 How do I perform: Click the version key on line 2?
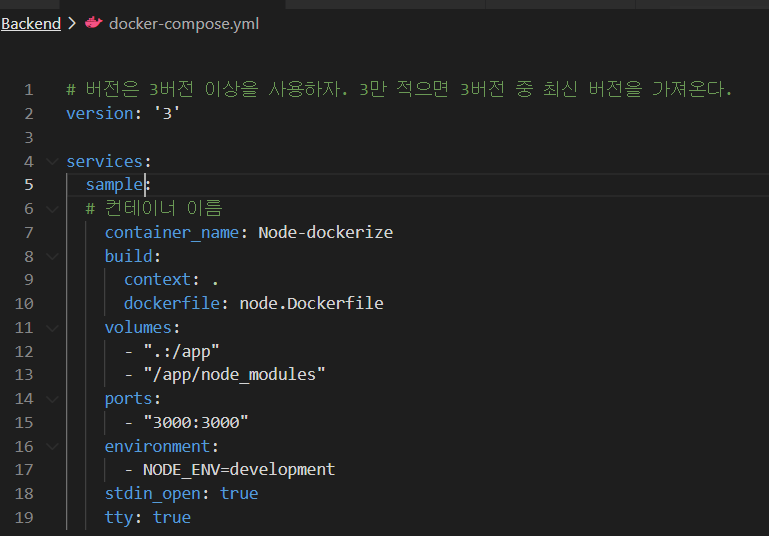click(x=100, y=114)
